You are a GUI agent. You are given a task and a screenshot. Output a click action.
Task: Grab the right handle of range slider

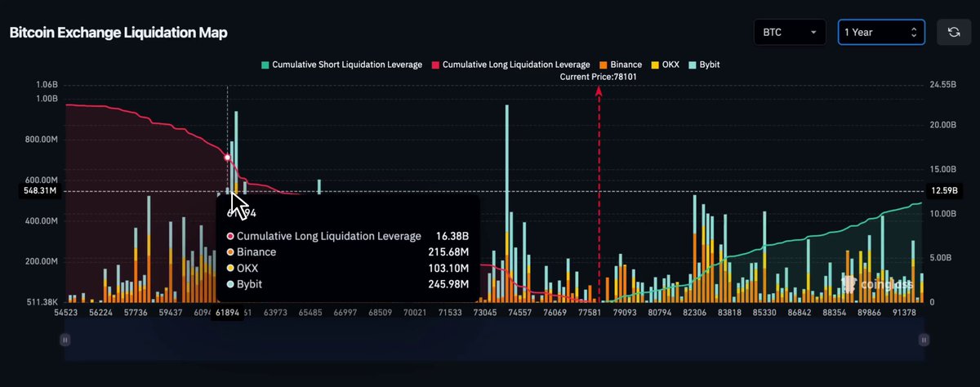924,340
